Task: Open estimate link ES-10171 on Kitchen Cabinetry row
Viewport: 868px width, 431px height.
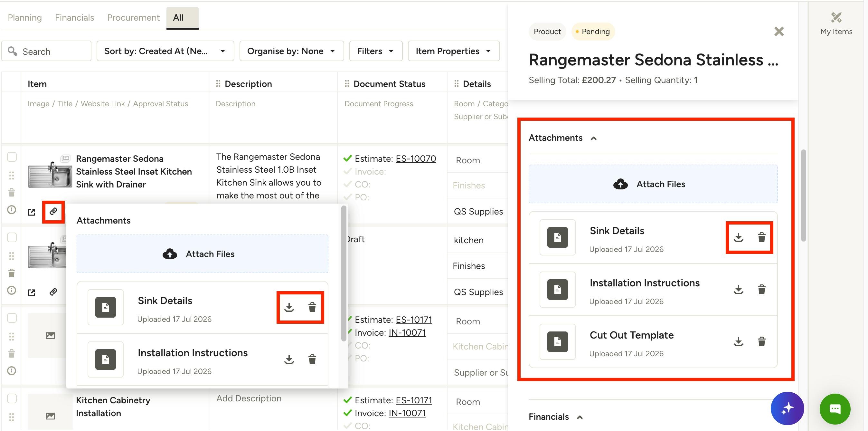Action: 414,400
